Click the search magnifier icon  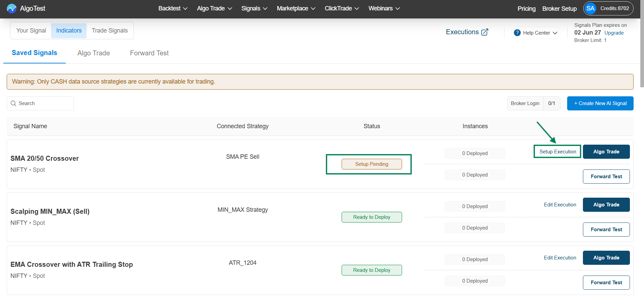click(13, 103)
